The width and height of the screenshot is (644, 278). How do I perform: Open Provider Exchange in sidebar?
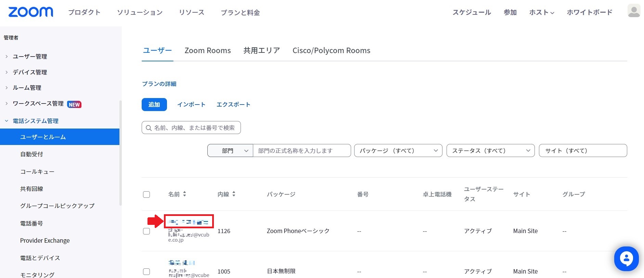point(45,241)
